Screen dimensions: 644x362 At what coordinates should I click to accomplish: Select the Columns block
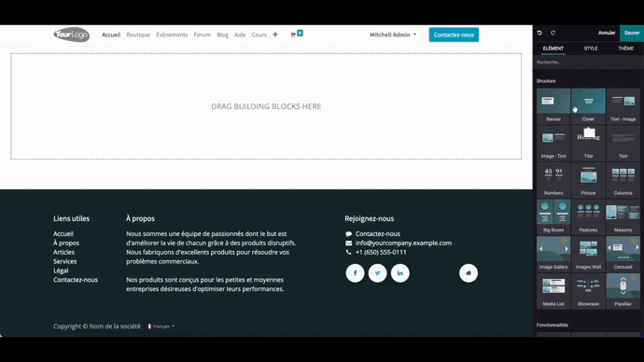tap(623, 180)
